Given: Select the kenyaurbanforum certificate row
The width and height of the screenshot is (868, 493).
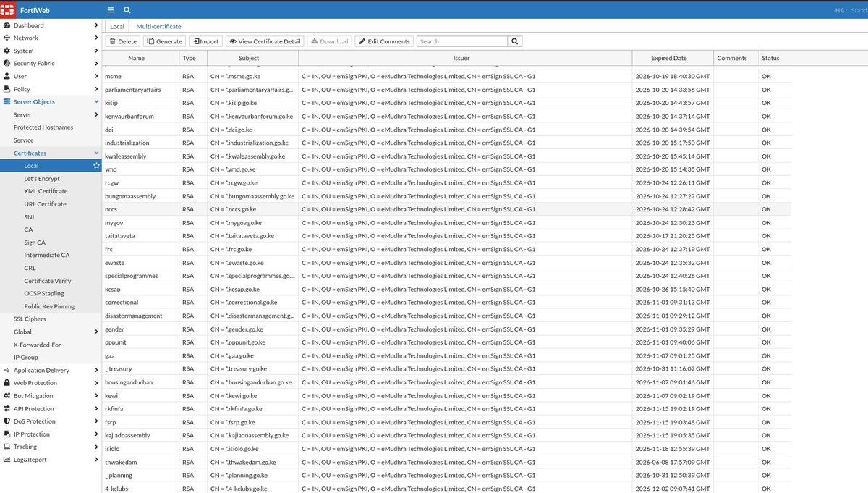Looking at the screenshot, I should coord(446,117).
